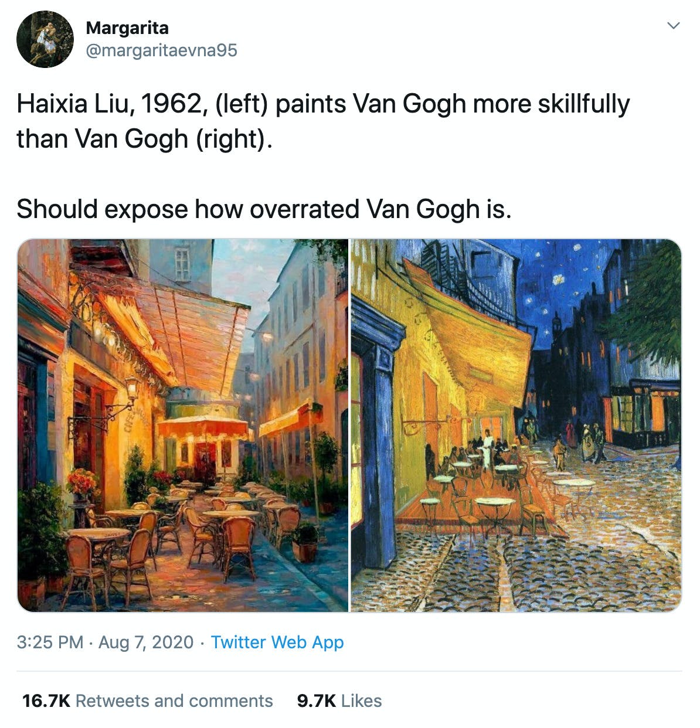Select the hanging lantern in left painting
700x728 pixels.
(131, 389)
